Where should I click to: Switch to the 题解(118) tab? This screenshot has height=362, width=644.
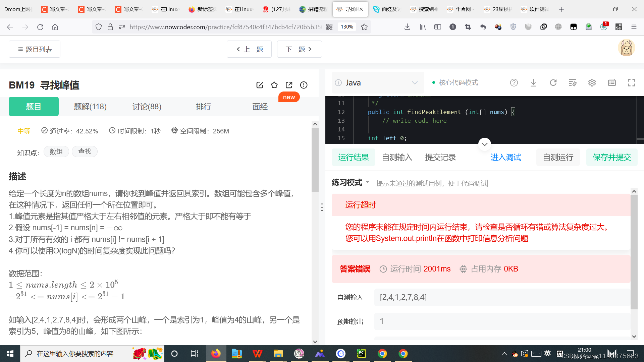pyautogui.click(x=90, y=107)
